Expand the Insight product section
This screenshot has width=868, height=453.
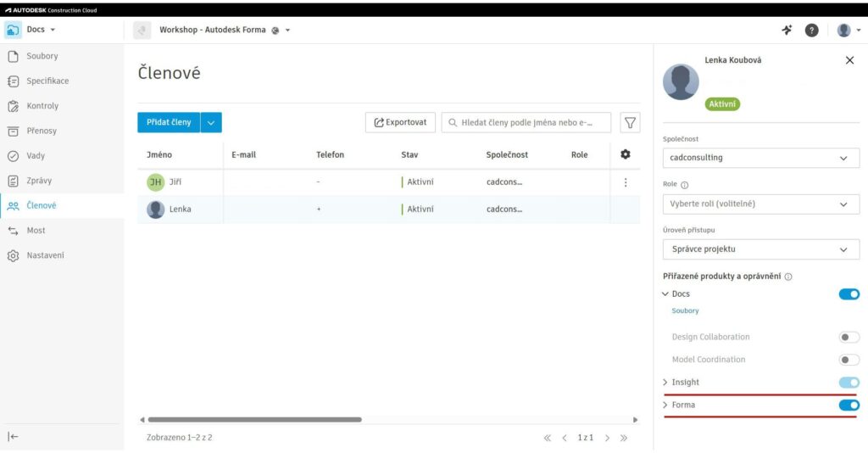[x=665, y=383]
